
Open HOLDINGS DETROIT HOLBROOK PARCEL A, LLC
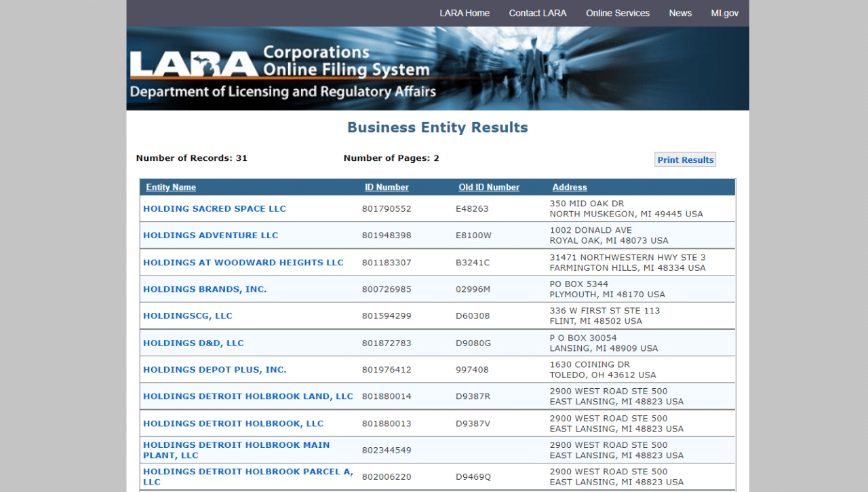tap(248, 476)
